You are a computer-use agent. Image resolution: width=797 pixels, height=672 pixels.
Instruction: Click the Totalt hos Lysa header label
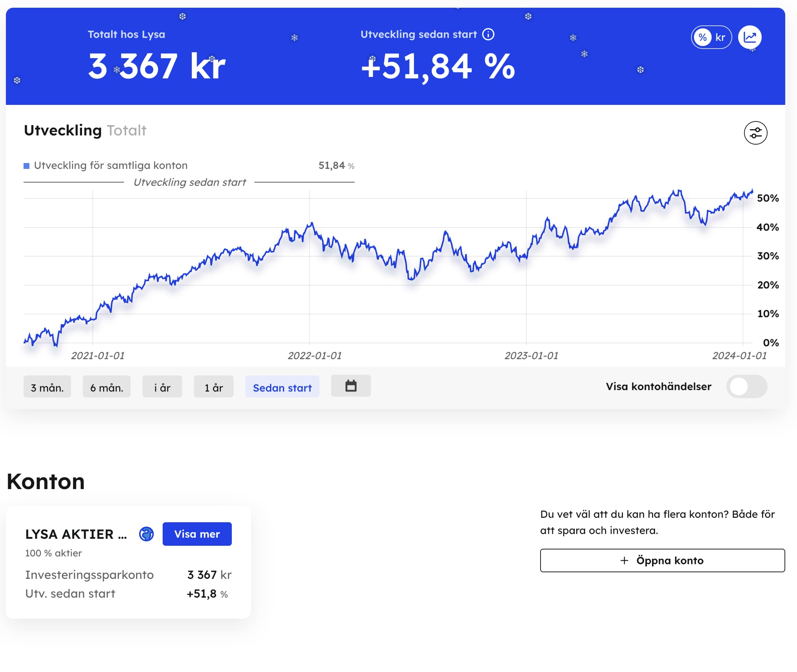coord(127,34)
